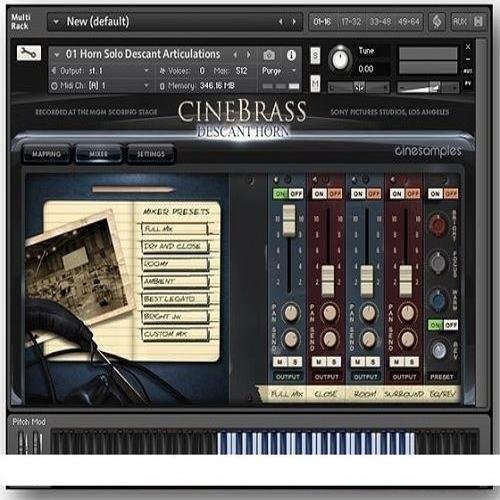500x500 pixels.
Task: Solo the Room mic channel (S)
Action: click(x=373, y=362)
